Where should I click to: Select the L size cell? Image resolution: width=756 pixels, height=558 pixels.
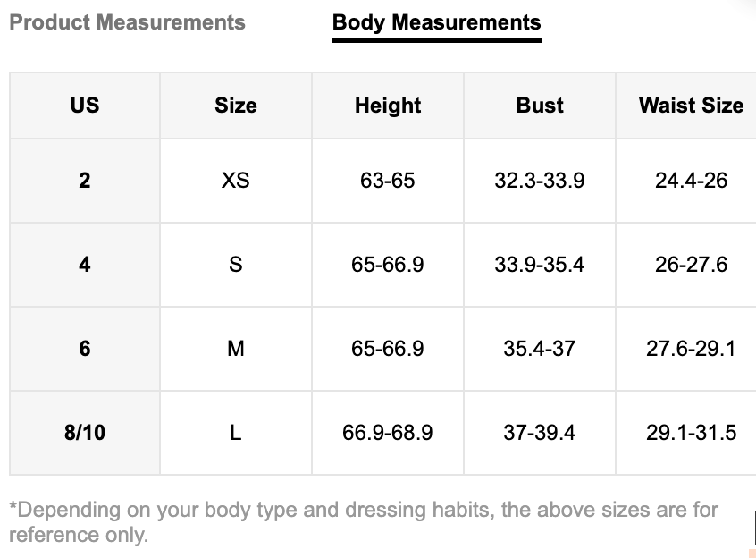[236, 433]
